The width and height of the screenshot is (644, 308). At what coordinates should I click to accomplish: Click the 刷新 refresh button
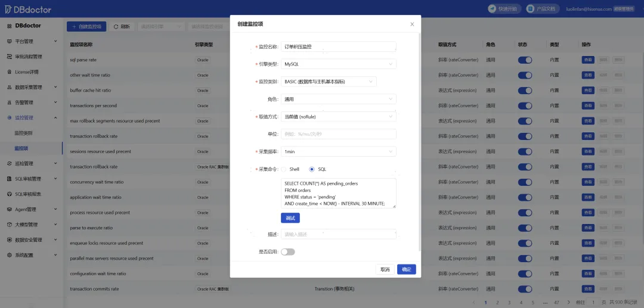point(122,27)
